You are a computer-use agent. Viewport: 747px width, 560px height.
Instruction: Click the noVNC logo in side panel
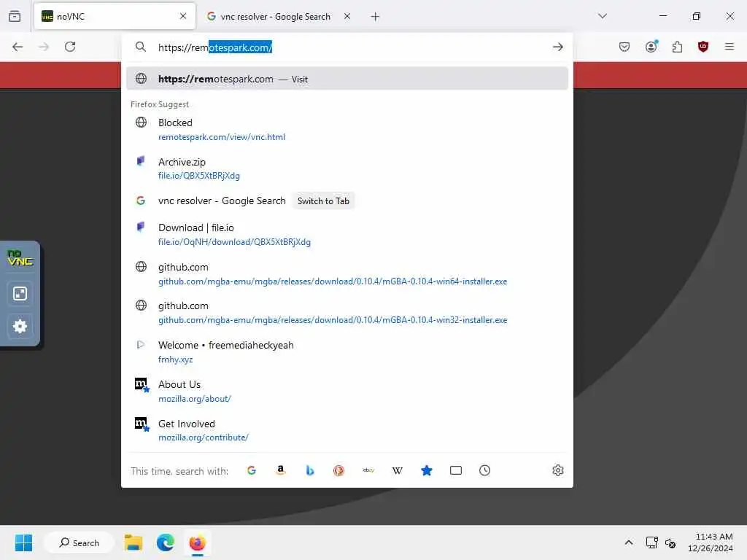[x=20, y=258]
